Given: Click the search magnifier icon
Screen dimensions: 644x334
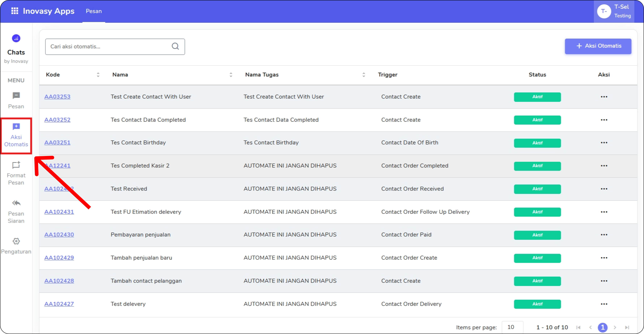Looking at the screenshot, I should pyautogui.click(x=175, y=46).
